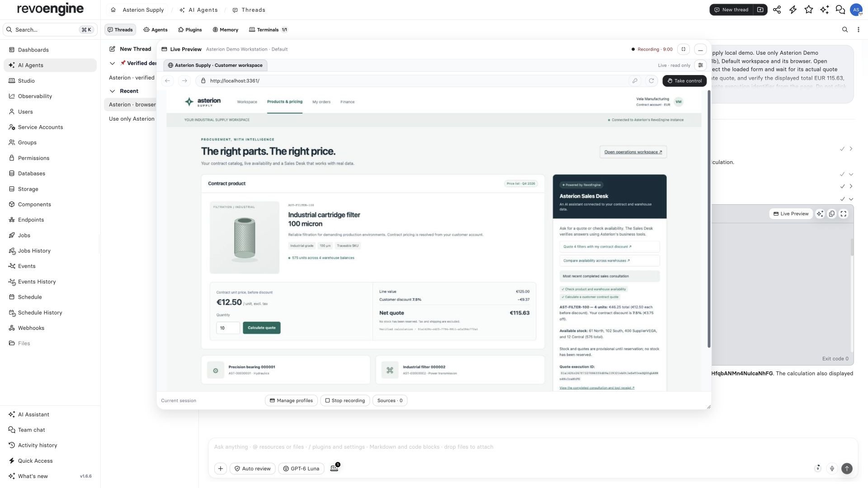
Task: Toggle the Auto review option
Action: click(x=252, y=469)
